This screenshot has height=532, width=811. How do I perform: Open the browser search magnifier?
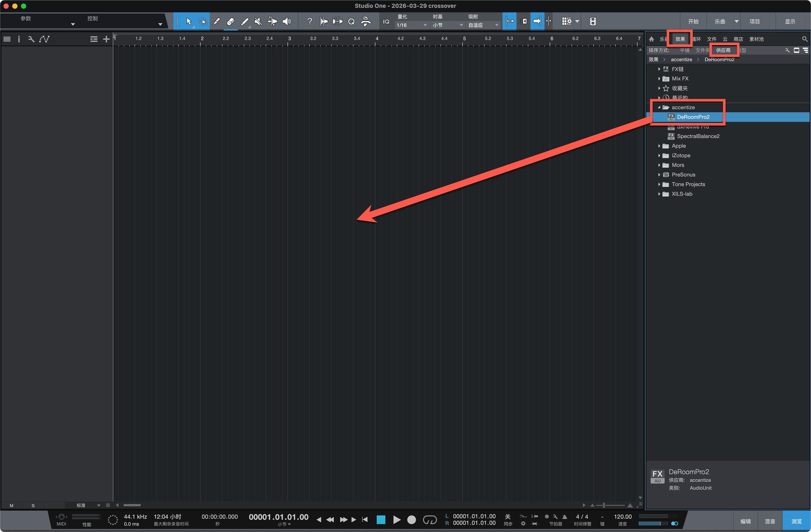coord(804,39)
